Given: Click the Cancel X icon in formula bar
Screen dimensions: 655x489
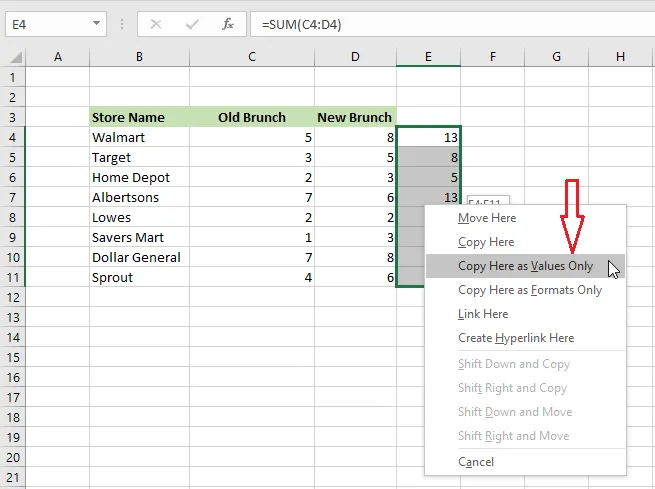Looking at the screenshot, I should click(156, 24).
